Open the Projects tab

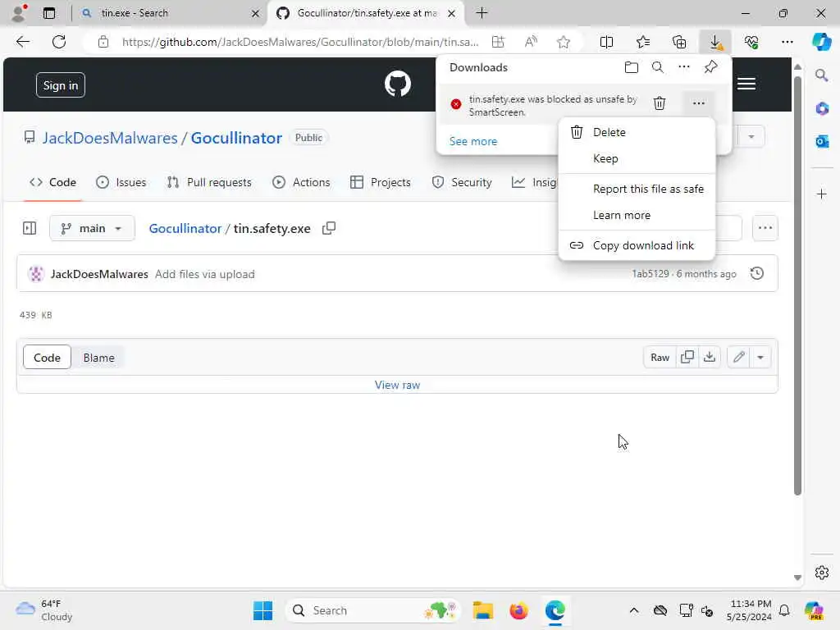(x=381, y=183)
